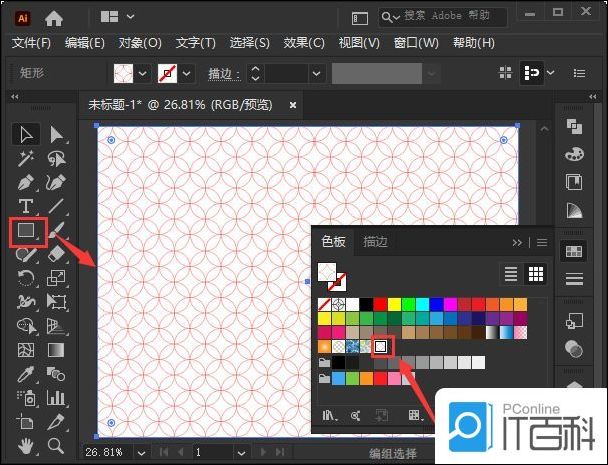Select the Direct Selection tool
This screenshot has width=608, height=465.
(57, 135)
